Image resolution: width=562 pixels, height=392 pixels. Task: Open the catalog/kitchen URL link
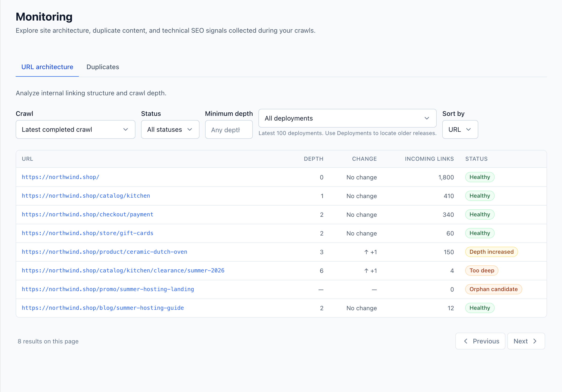[86, 196]
